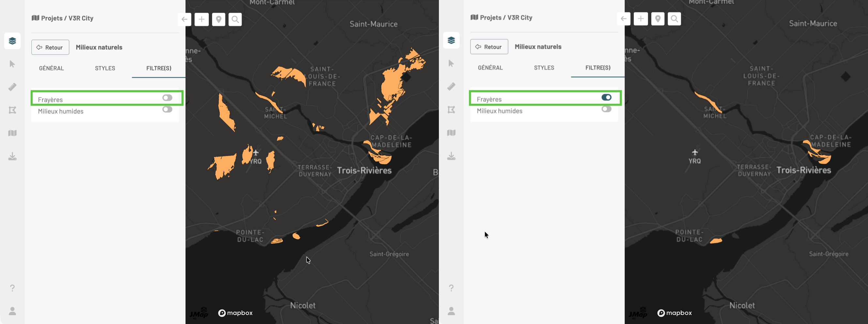
Task: Open the user profile icon in right sidebar
Action: pyautogui.click(x=451, y=311)
